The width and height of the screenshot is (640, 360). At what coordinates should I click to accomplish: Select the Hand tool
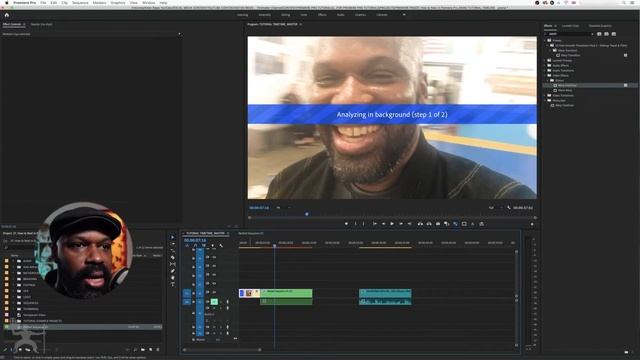[x=173, y=278]
